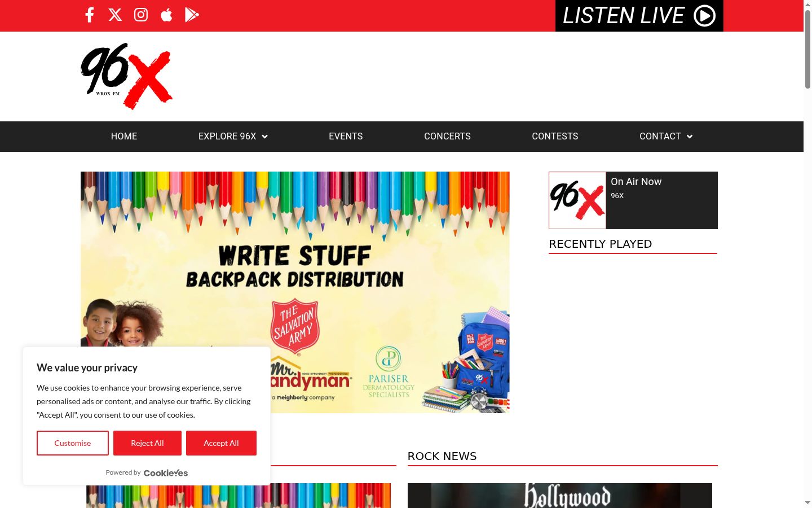
Task: Visit the X (Twitter) profile icon
Action: coord(115,15)
